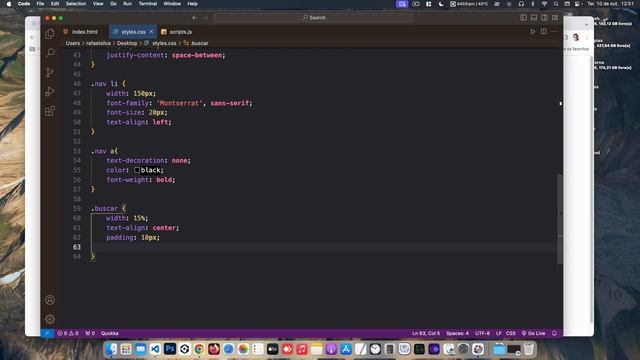The width and height of the screenshot is (640, 360).
Task: Open the editor More Actions ellipsis
Action: (554, 31)
